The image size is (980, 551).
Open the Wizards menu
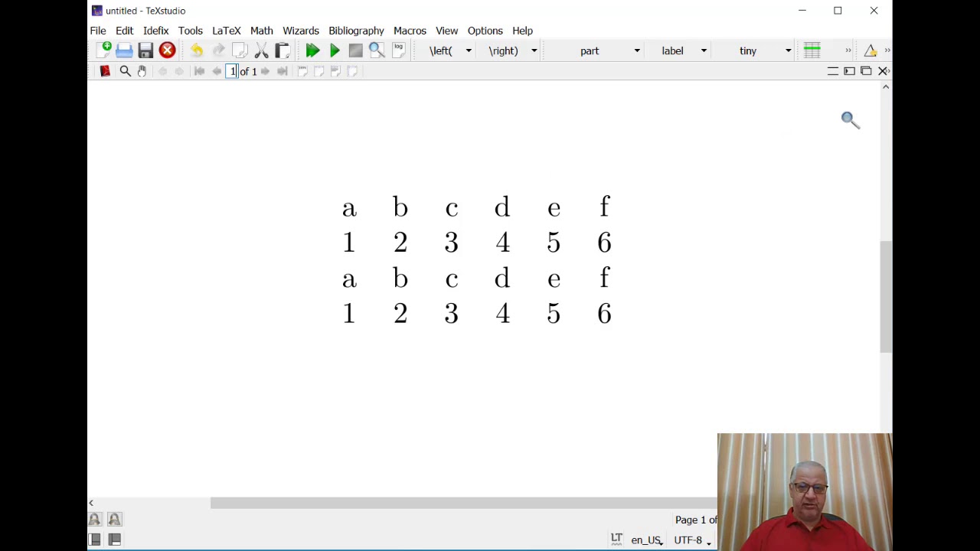[301, 31]
